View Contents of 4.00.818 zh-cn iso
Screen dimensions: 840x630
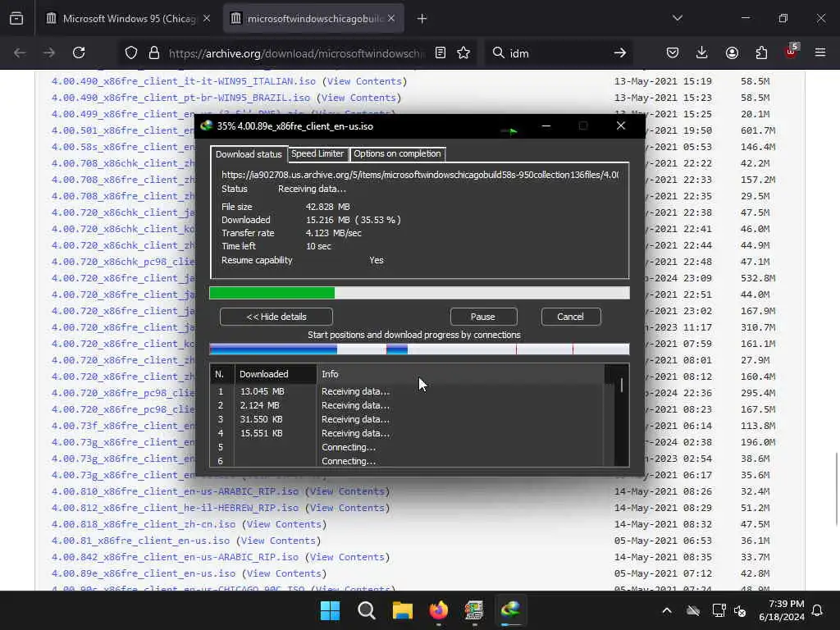click(284, 524)
